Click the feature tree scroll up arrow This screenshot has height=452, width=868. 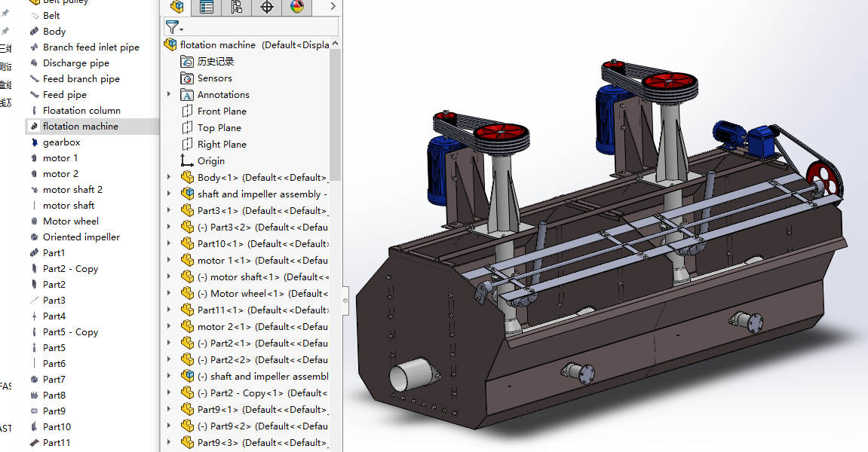click(336, 44)
